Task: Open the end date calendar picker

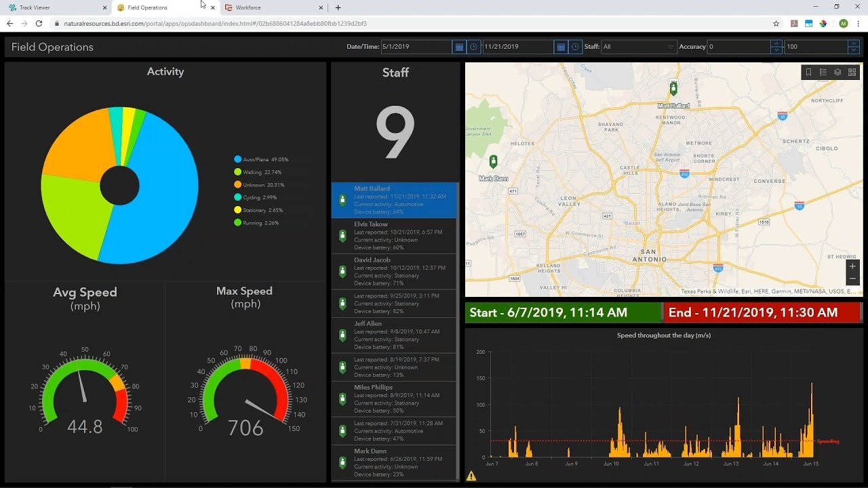Action: coord(561,47)
